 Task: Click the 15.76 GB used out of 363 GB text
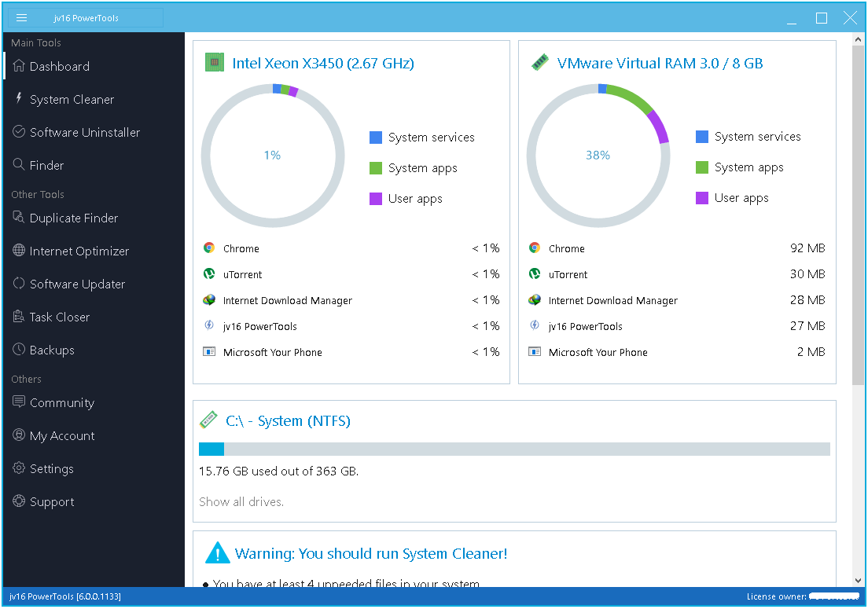pos(278,471)
